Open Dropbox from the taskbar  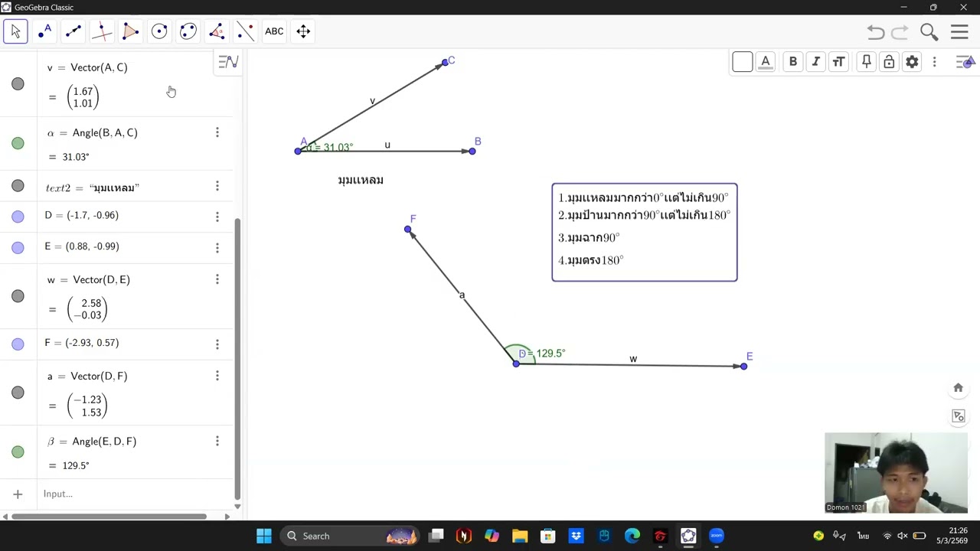click(576, 536)
